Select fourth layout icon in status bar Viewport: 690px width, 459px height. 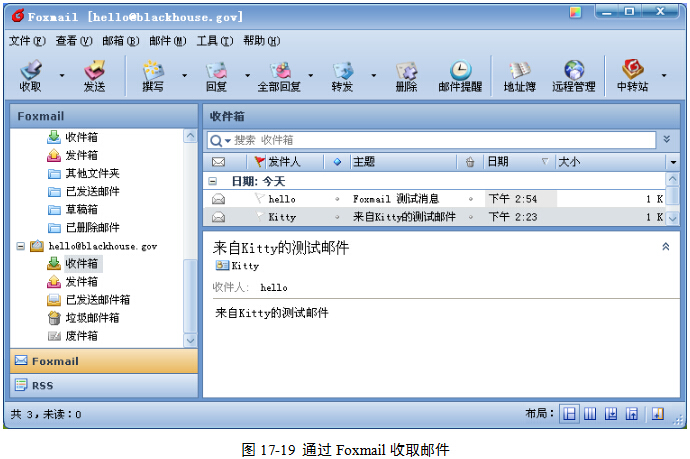(631, 414)
